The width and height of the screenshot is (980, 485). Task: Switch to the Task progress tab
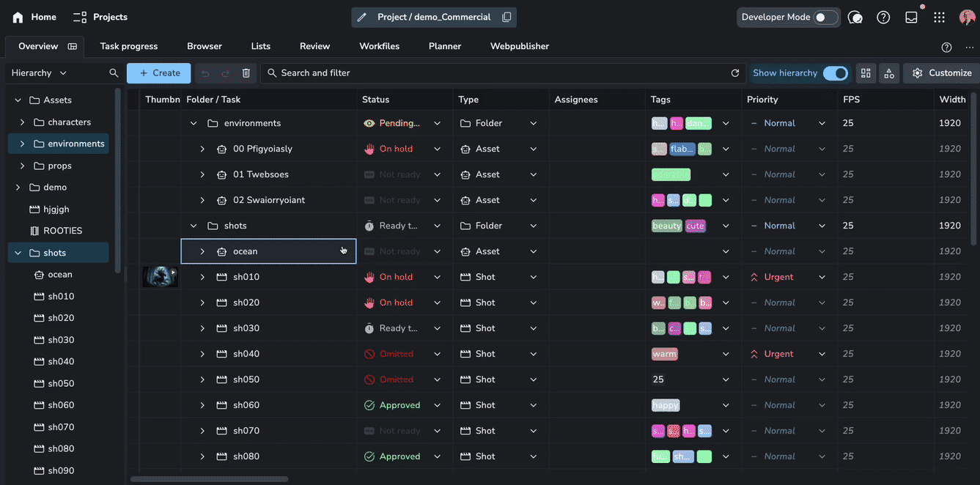[x=129, y=46]
